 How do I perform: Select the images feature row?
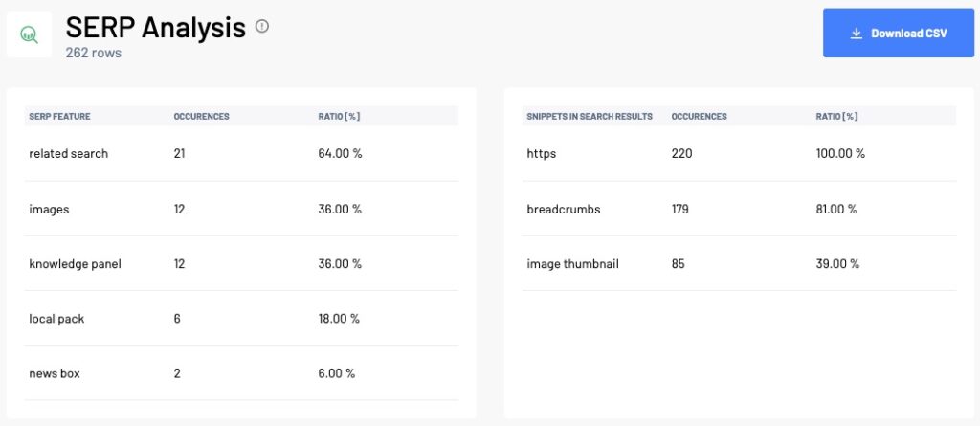[241, 209]
